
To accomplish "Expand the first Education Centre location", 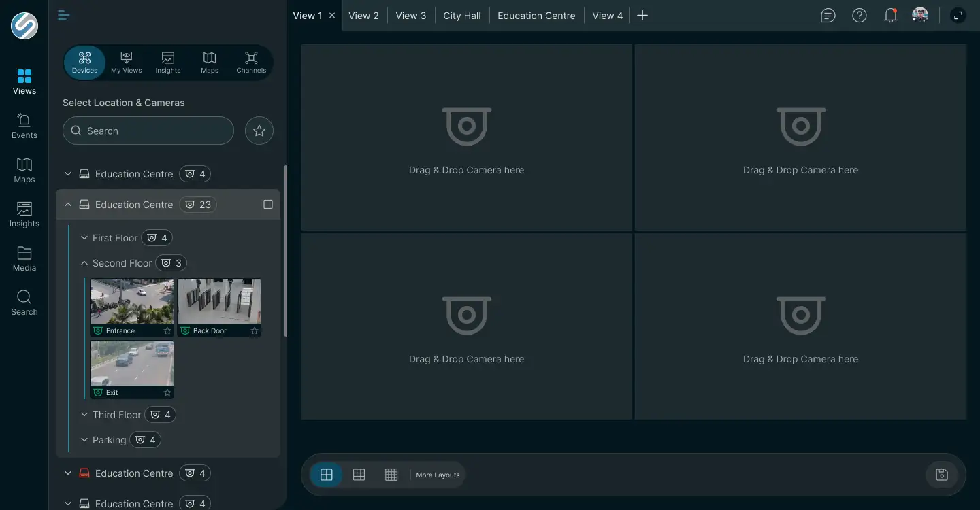I will pos(68,174).
